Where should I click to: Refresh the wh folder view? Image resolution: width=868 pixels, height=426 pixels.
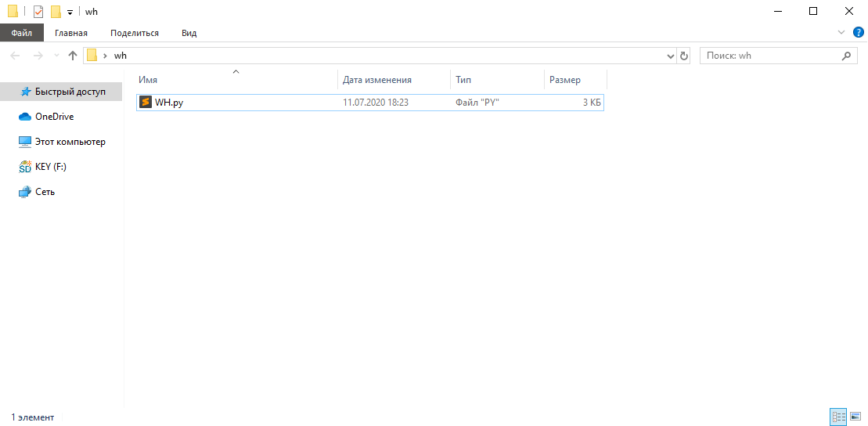pos(683,56)
